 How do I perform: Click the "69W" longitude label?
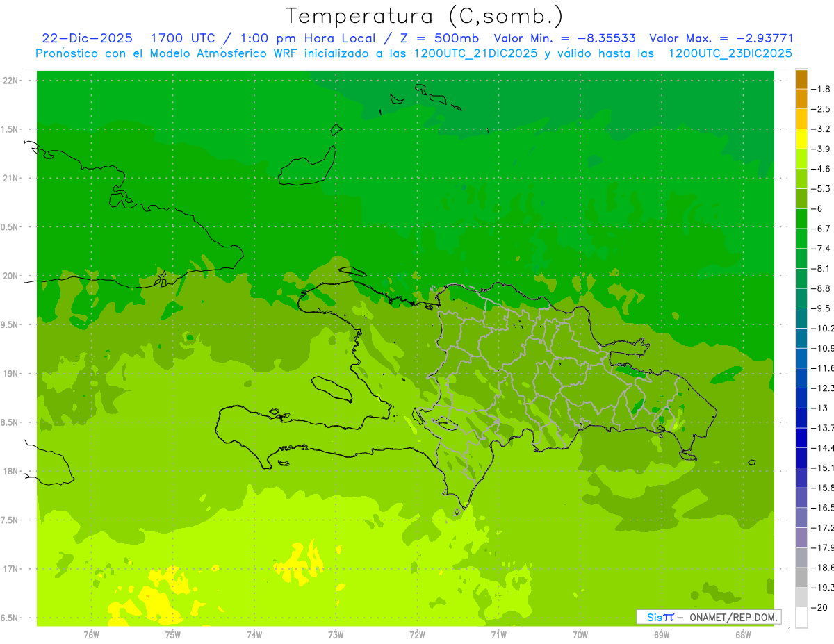coord(661,635)
